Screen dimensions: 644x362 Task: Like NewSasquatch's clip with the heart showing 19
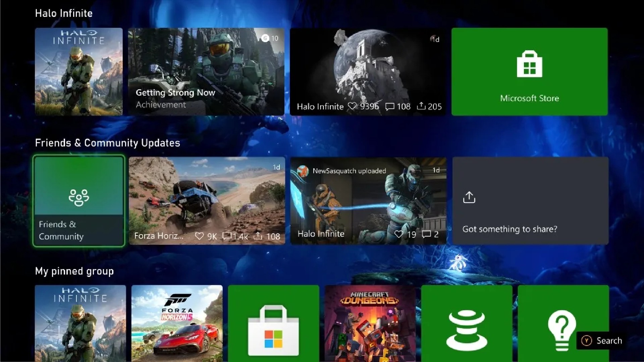pyautogui.click(x=400, y=234)
